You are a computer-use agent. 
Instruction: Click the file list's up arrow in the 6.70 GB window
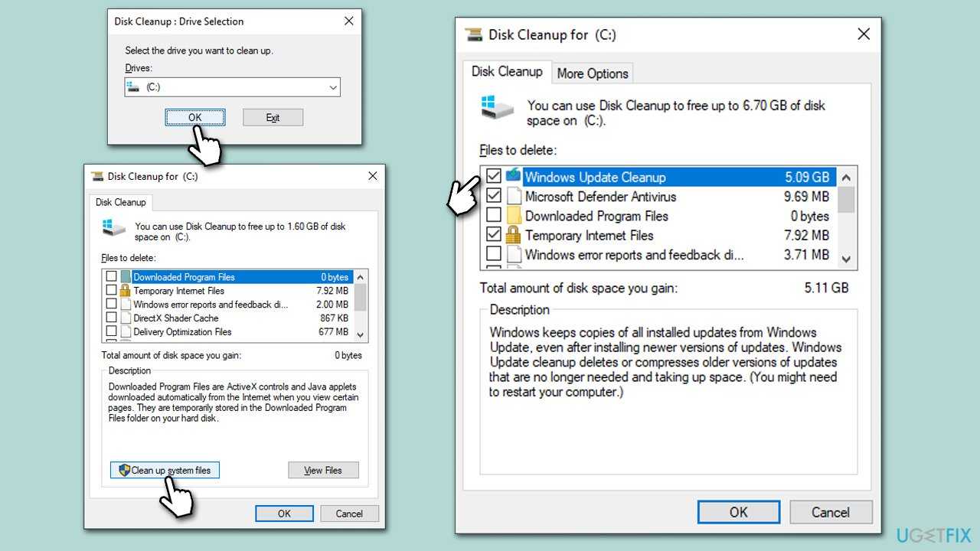click(x=846, y=177)
